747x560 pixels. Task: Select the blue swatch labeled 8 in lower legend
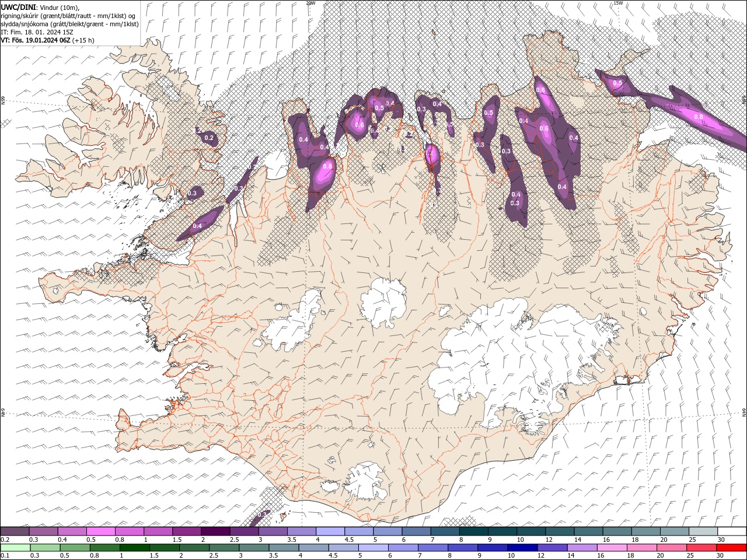[463, 548]
